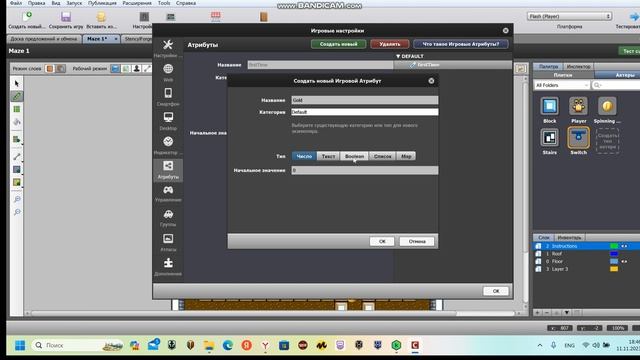
Task: Switch to the Инспектор tab
Action: pyautogui.click(x=578, y=67)
